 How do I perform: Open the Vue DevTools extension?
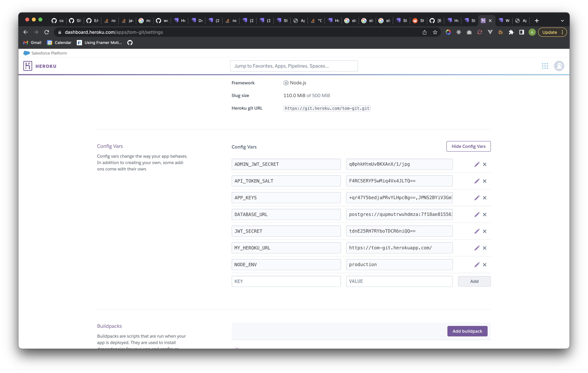coord(490,32)
